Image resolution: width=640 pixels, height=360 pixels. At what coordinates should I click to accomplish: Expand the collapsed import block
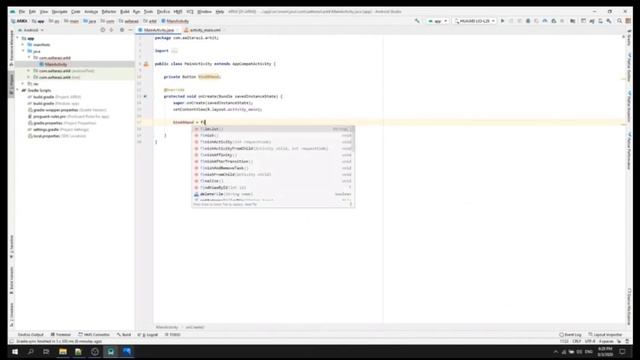click(174, 51)
